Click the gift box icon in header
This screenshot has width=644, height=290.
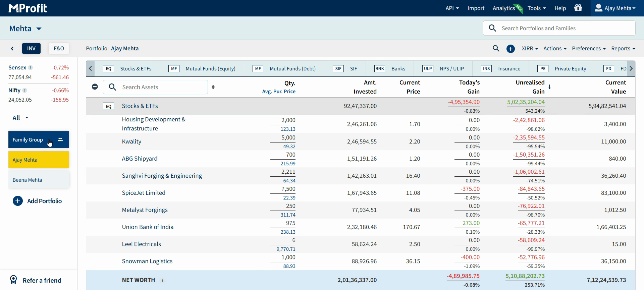point(578,8)
